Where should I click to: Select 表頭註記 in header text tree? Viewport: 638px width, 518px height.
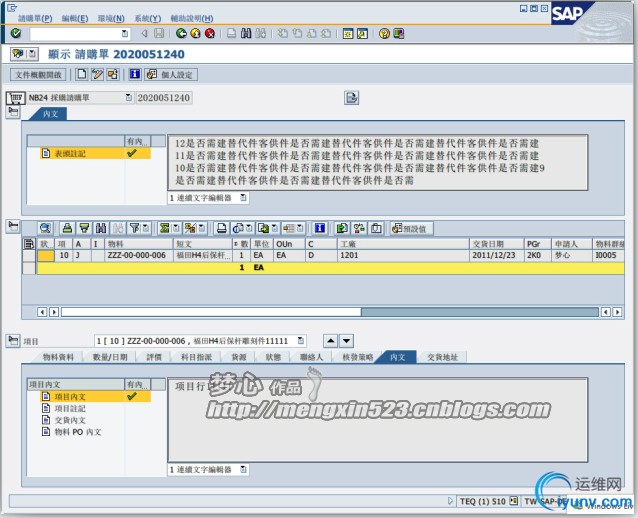pyautogui.click(x=70, y=153)
